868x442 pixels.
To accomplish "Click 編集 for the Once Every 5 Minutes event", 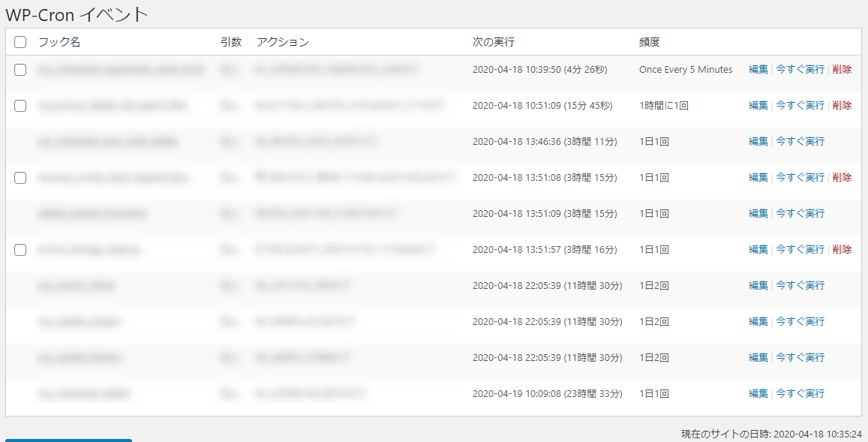I will 758,70.
